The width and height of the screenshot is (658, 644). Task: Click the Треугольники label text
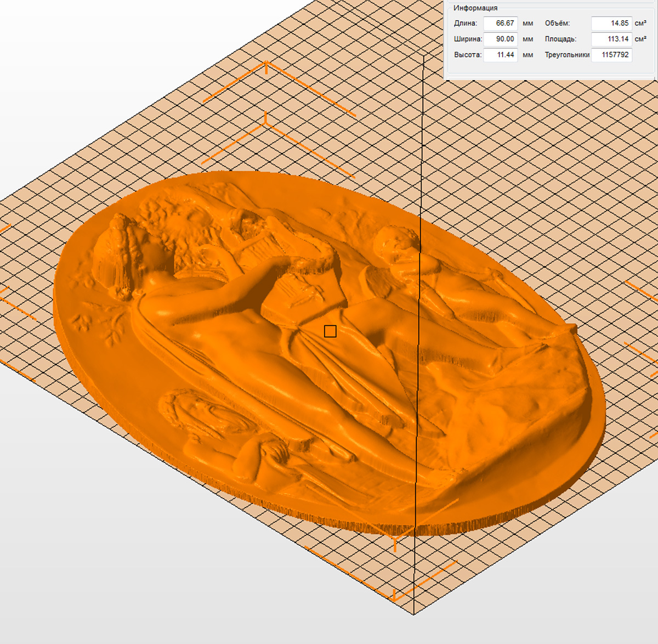tap(567, 55)
